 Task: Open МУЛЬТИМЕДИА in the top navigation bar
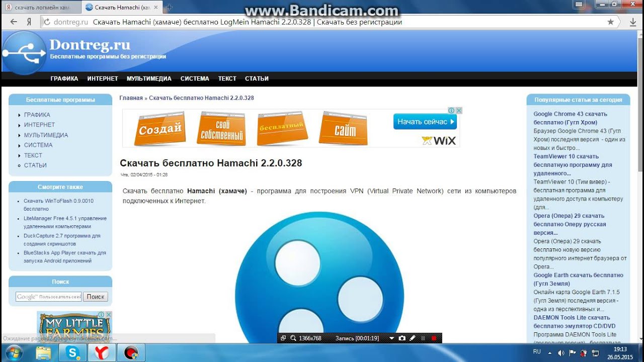149,78
